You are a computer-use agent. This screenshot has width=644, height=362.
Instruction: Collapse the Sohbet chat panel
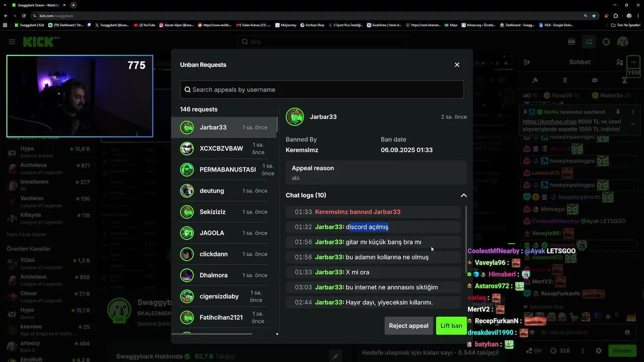coord(527,62)
